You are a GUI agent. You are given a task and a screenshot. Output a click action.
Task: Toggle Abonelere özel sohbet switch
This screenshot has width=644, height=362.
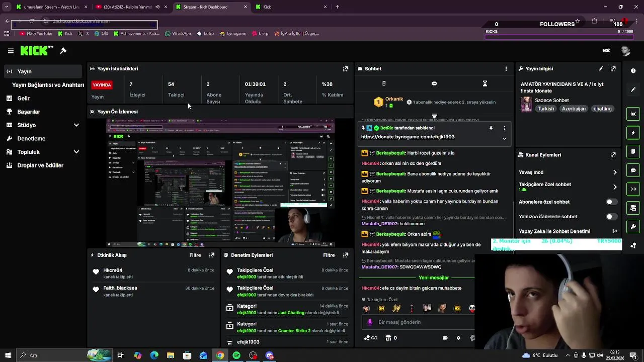pos(611,202)
